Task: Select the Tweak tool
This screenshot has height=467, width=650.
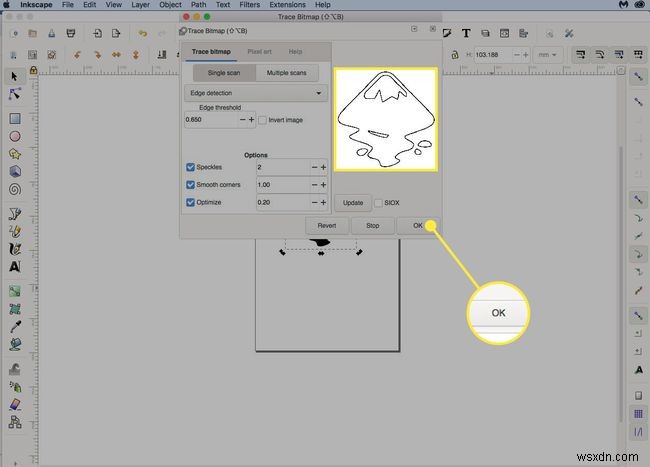Action: pyautogui.click(x=15, y=369)
